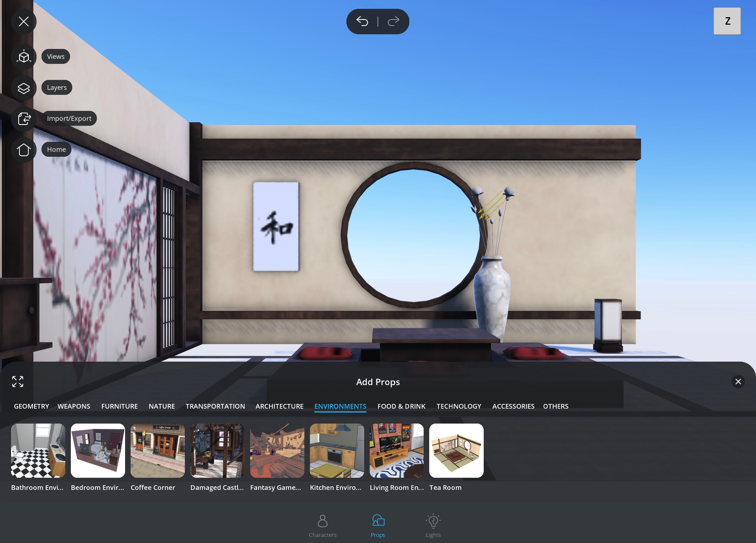Viewport: 756px width, 543px height.
Task: Expand the Add Props panel fullscreen
Action: (x=18, y=382)
